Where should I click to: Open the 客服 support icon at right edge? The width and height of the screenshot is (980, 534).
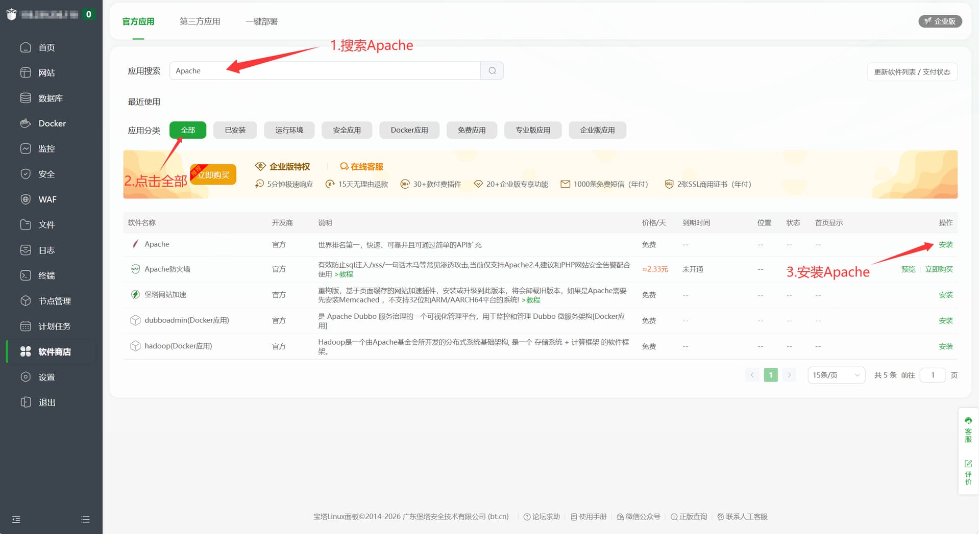coord(968,430)
